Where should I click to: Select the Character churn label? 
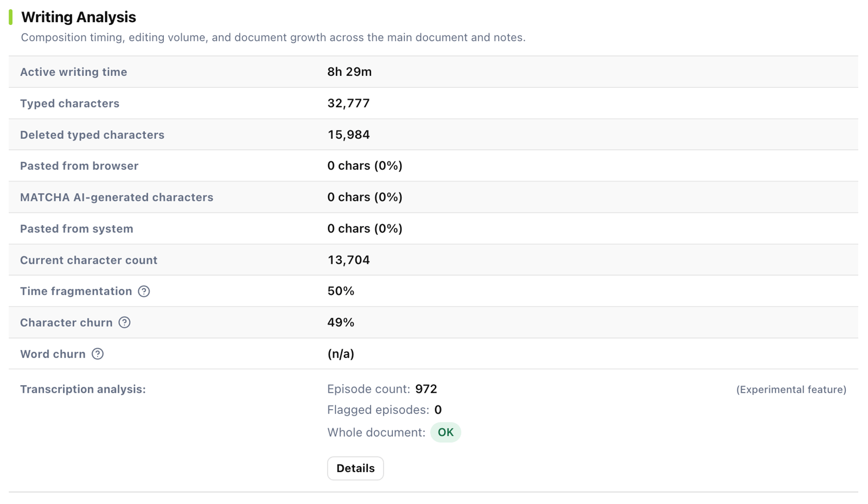66,323
